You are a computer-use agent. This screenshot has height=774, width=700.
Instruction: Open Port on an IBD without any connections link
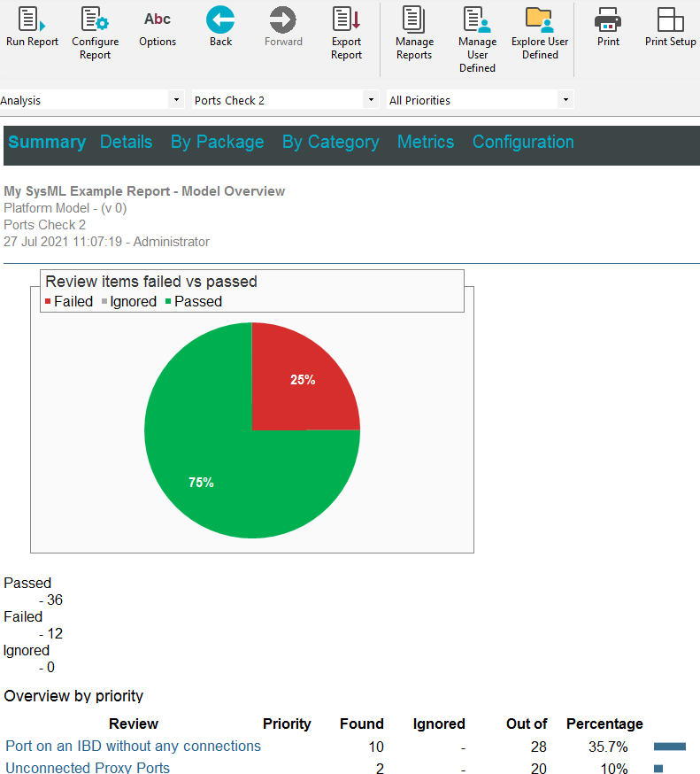click(x=133, y=746)
